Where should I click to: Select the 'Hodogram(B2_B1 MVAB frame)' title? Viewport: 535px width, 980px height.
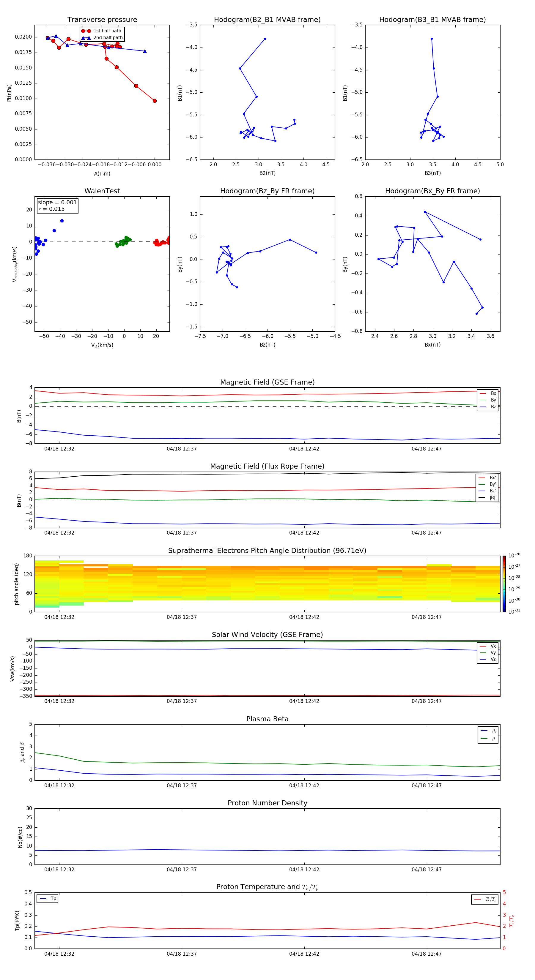[x=267, y=20]
